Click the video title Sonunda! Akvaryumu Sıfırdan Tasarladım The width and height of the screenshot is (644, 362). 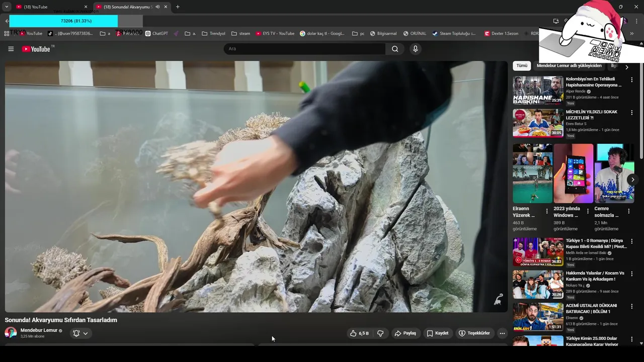[61, 320]
